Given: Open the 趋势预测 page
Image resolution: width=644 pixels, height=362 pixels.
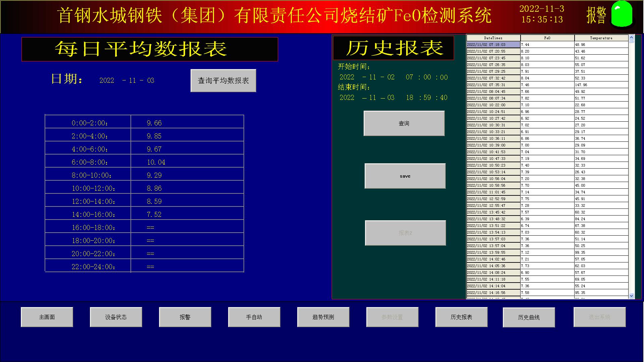Looking at the screenshot, I should pos(323,317).
